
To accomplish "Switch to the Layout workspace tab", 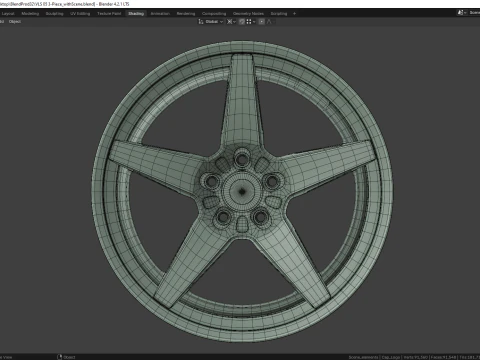I will 8,14.
